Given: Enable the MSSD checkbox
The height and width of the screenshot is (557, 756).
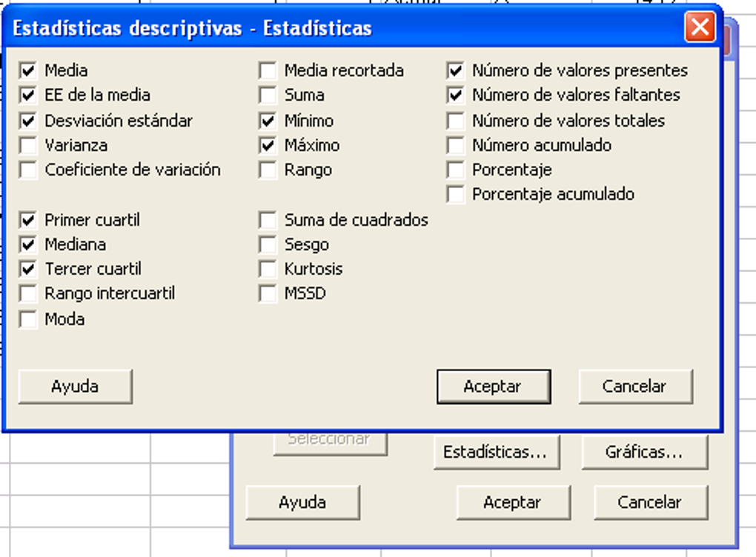Looking at the screenshot, I should 268,293.
